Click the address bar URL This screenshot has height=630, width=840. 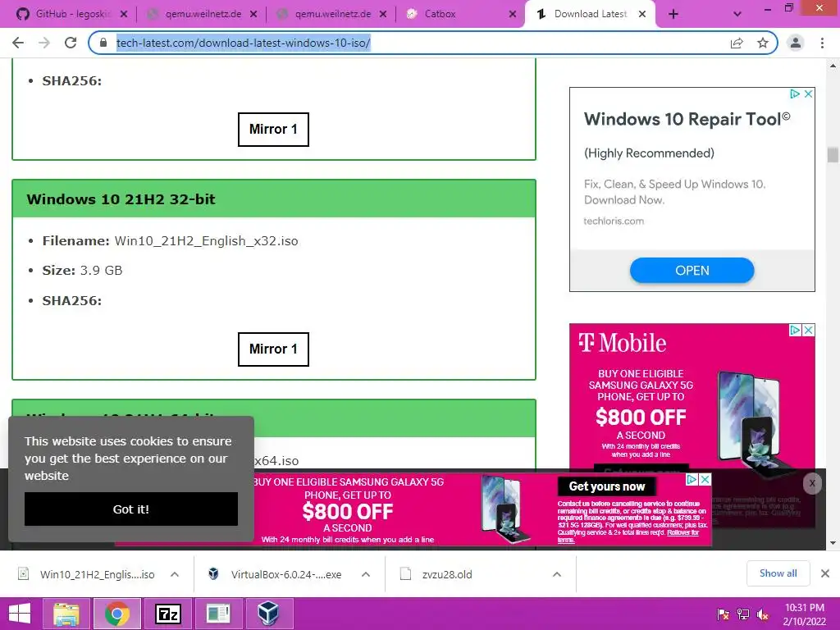click(243, 43)
